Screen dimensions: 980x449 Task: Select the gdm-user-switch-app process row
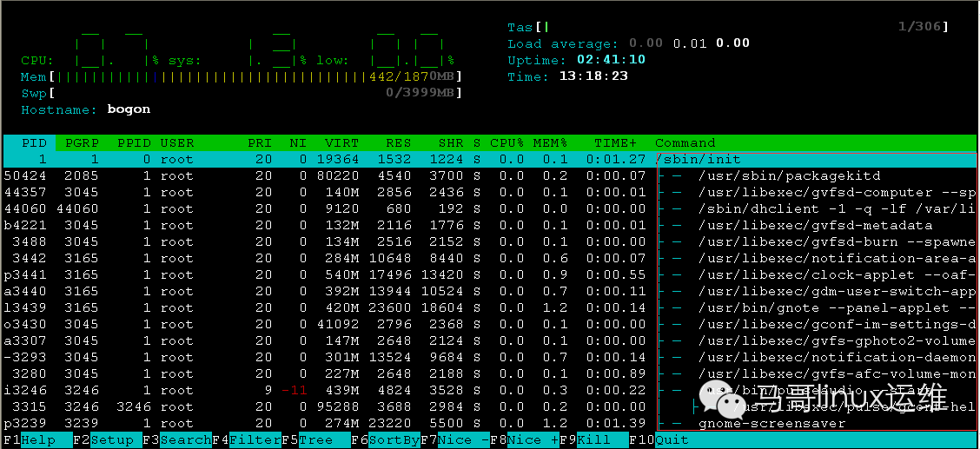490,291
